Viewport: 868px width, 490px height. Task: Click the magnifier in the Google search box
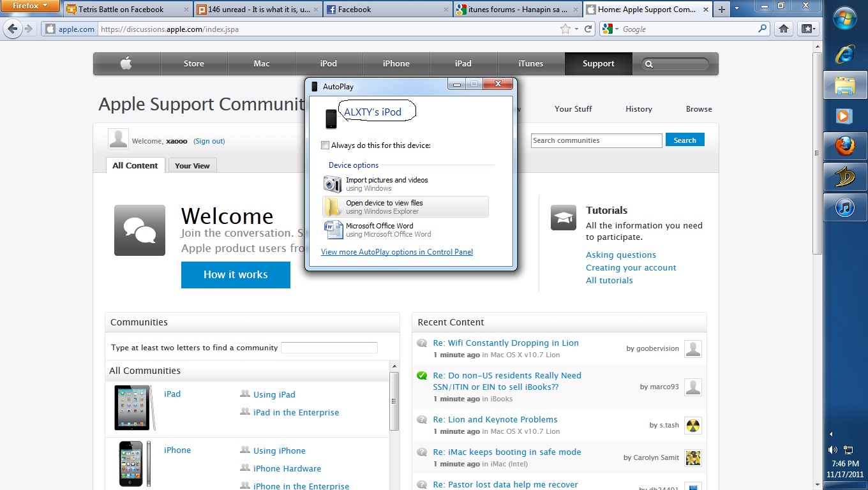[762, 29]
